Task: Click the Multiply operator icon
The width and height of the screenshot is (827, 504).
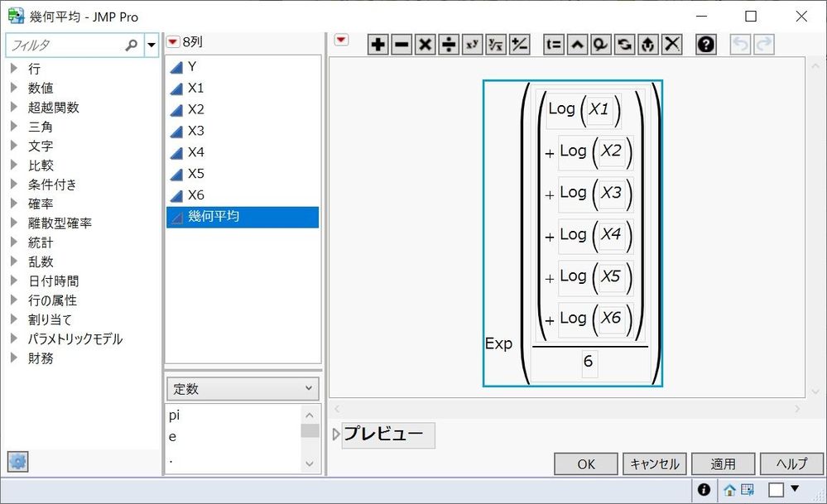Action: [426, 45]
